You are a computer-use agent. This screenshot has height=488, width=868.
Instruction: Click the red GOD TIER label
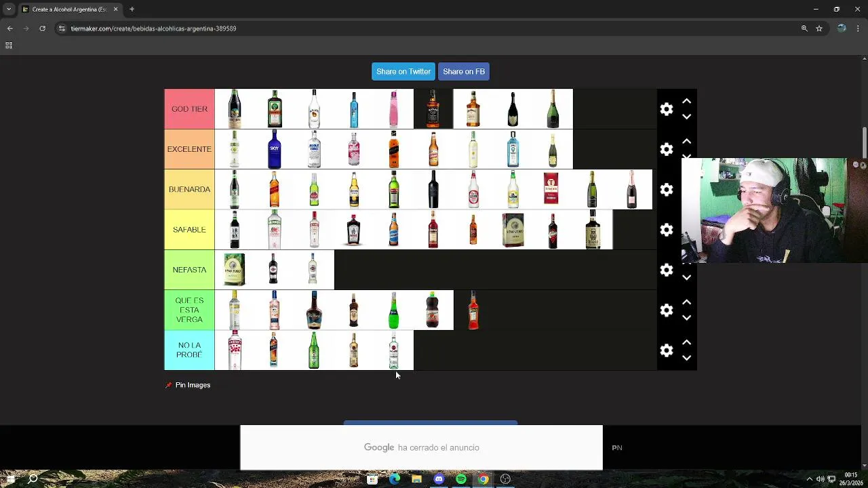click(189, 109)
